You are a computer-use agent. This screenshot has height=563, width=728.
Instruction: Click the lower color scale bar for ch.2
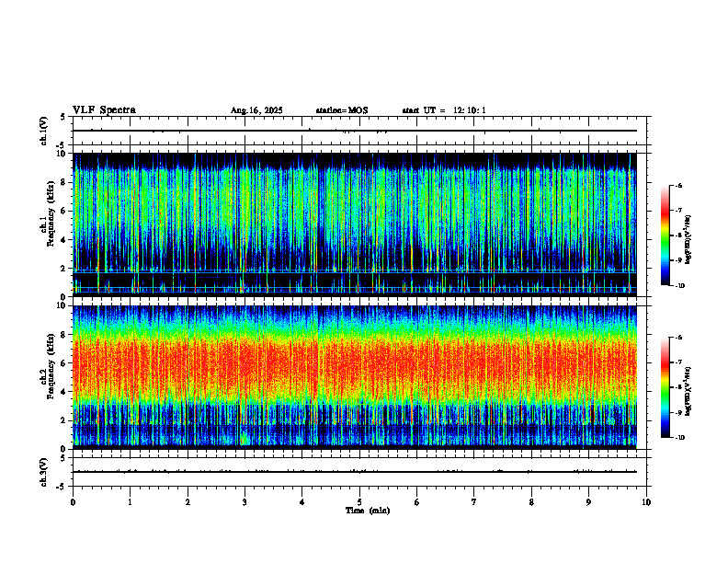(x=665, y=387)
